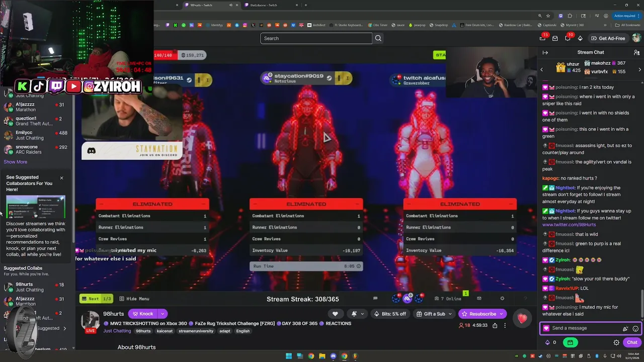Expand the Resubscribe dropdown arrow
Image resolution: width=644 pixels, height=362 pixels.
(502, 314)
